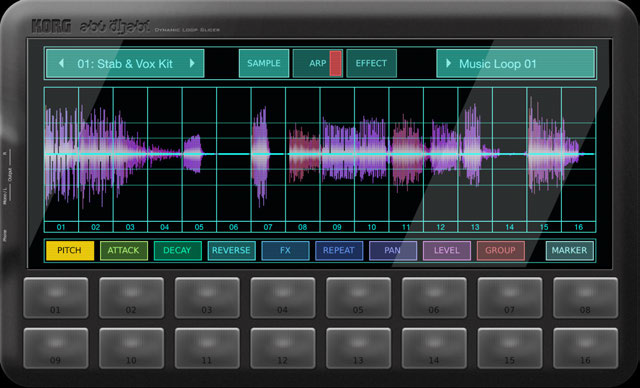Screen dimensions: 640x388
Task: Select waveform slice 03
Action: click(130, 159)
